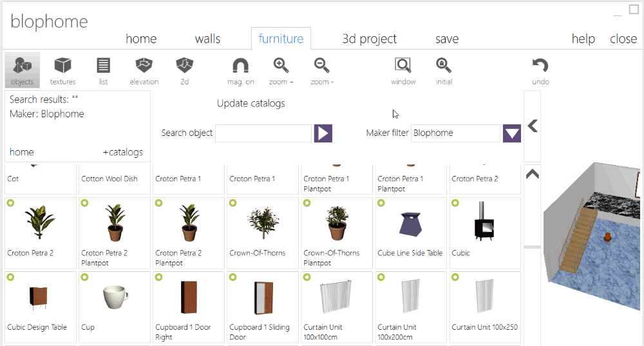Screen dimensions: 644x346
Task: Run search with purple play button
Action: pyautogui.click(x=323, y=133)
